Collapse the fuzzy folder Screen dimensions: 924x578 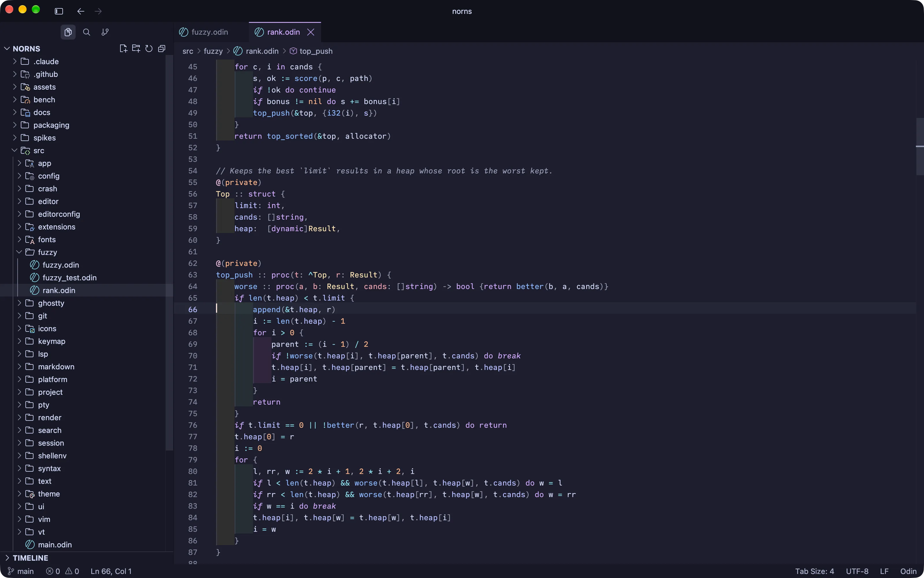(19, 252)
